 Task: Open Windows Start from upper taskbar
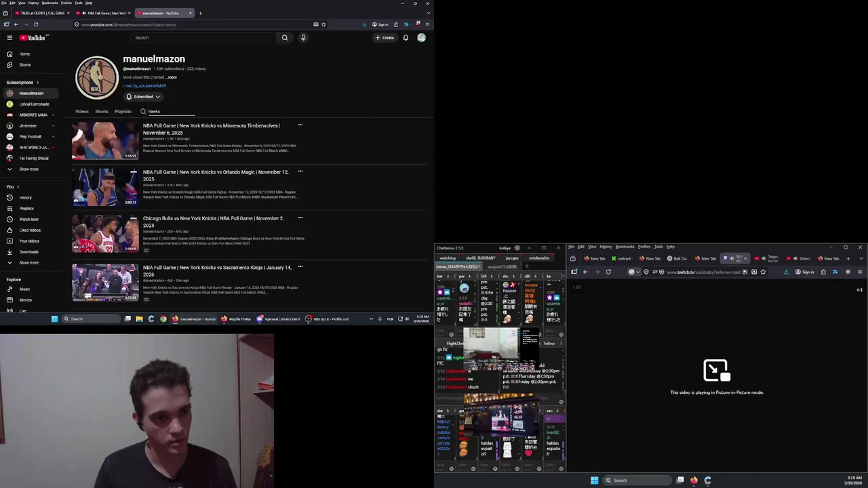[55, 319]
